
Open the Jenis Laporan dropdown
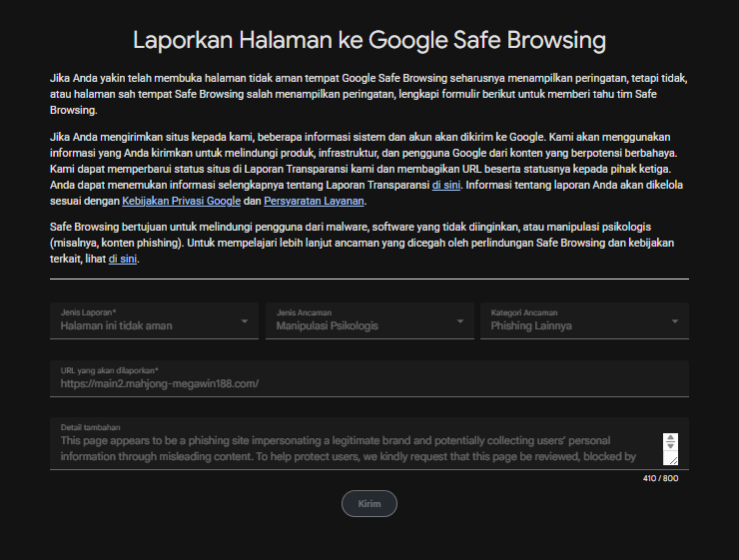pos(154,320)
